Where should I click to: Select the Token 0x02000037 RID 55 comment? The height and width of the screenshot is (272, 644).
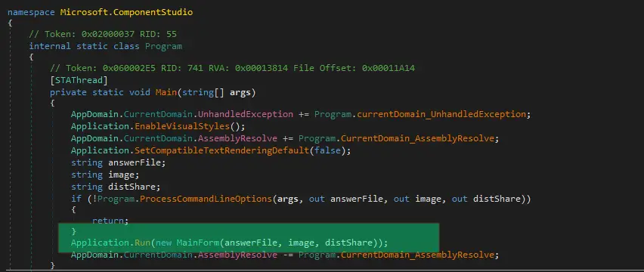(x=103, y=34)
